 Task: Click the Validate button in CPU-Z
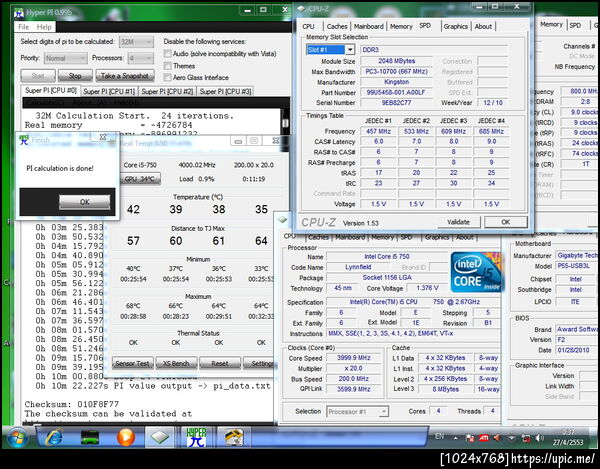click(x=458, y=222)
